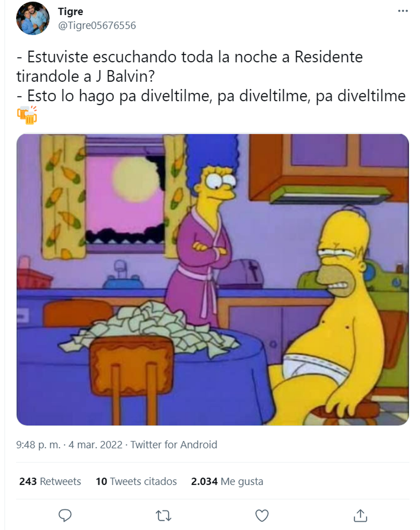Click the share upload icon

pyautogui.click(x=360, y=515)
